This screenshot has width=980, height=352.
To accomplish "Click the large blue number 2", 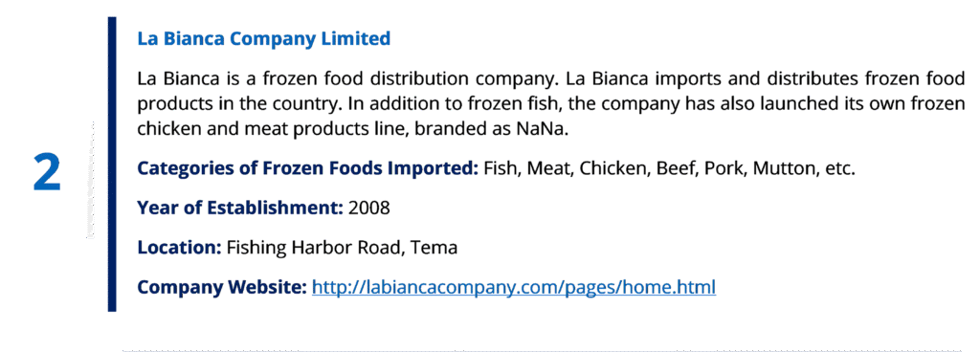I will [x=47, y=173].
